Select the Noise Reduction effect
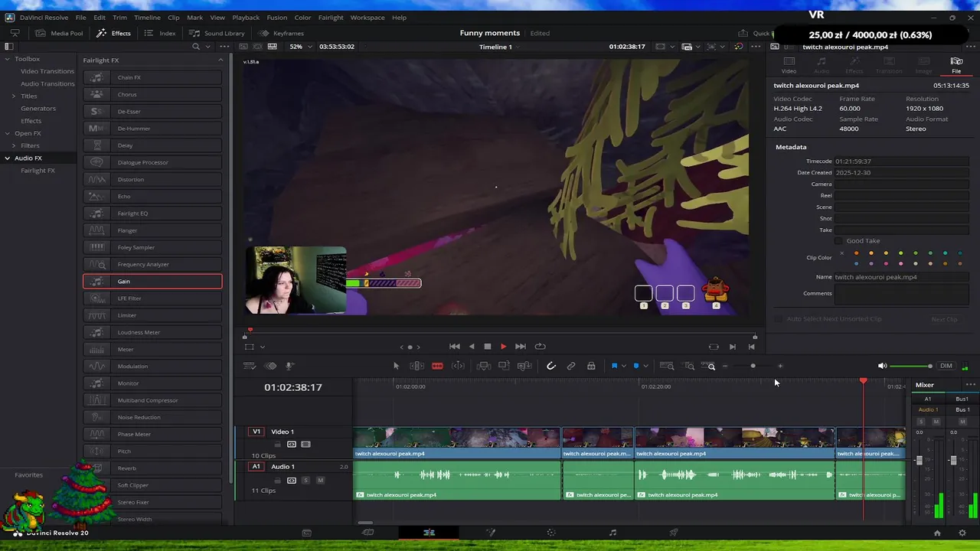The image size is (980, 551). pos(152,417)
